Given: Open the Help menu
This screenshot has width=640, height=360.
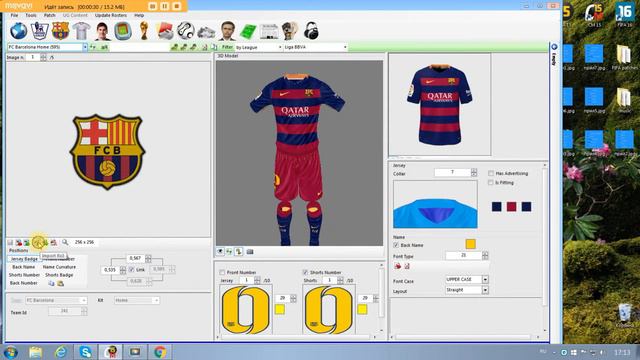Looking at the screenshot, I should tap(139, 15).
